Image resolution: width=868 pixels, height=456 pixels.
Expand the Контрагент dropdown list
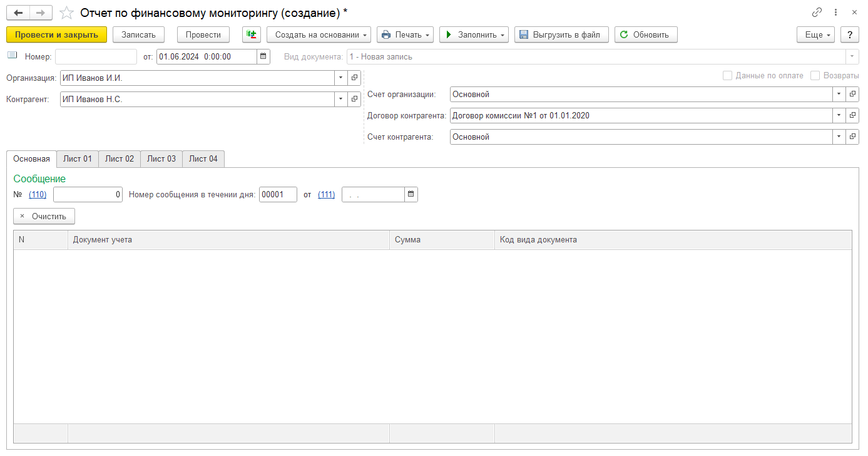[x=341, y=99]
